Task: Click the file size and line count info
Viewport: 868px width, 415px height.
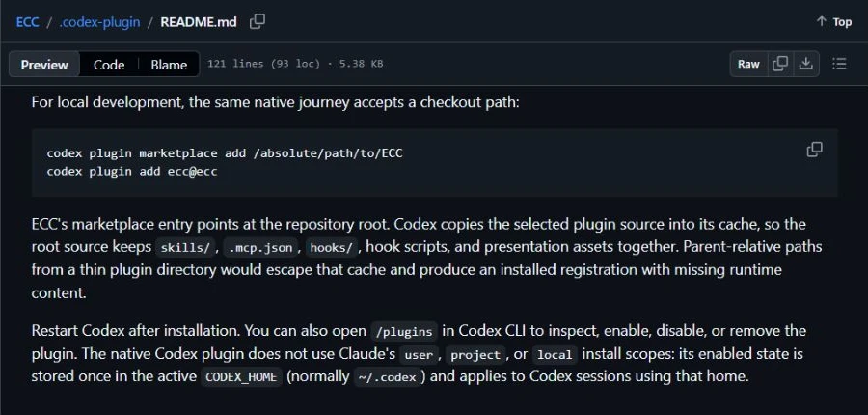Action: point(295,64)
